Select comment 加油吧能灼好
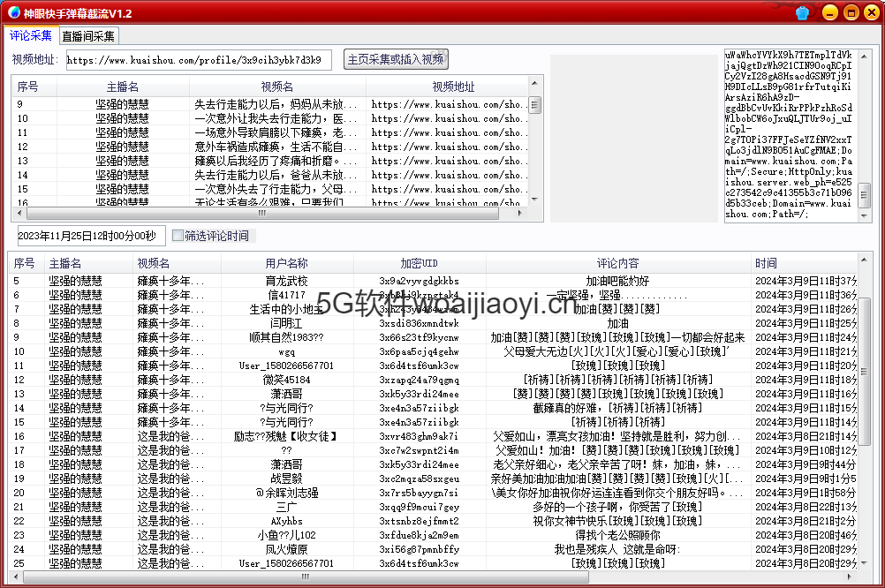The image size is (885, 588). point(618,281)
